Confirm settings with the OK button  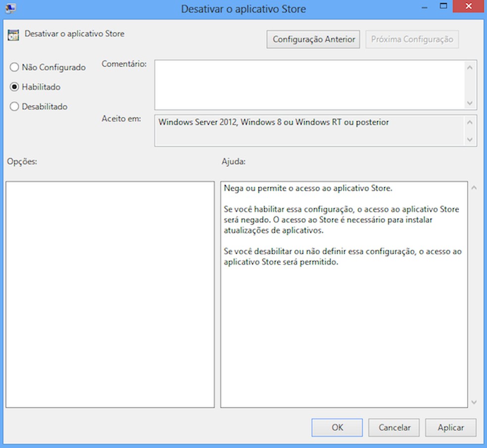click(337, 428)
